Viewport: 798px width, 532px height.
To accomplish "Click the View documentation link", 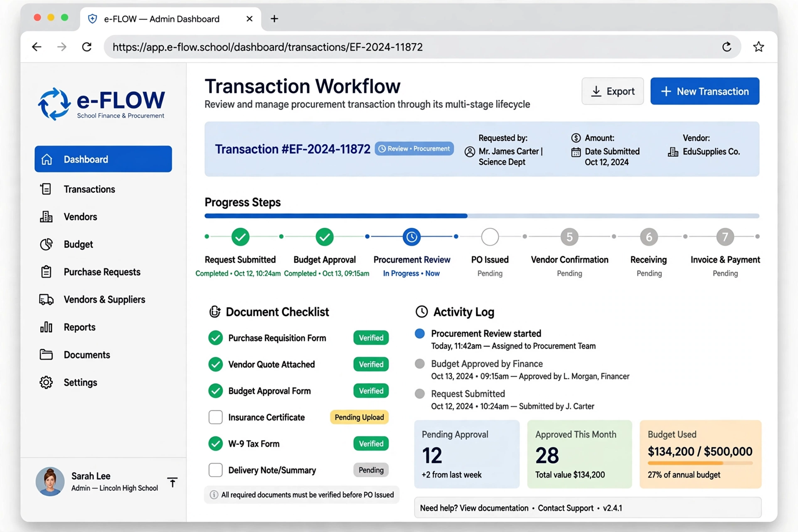I will [x=494, y=508].
